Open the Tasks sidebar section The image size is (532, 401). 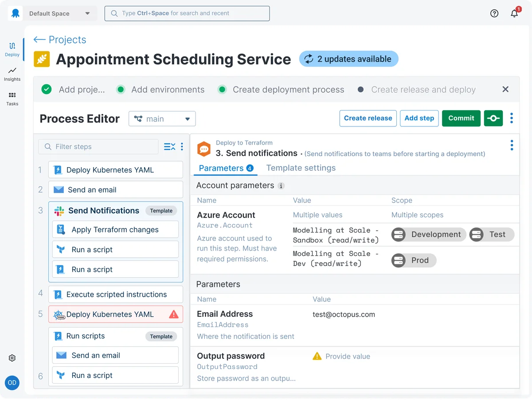(x=12, y=98)
